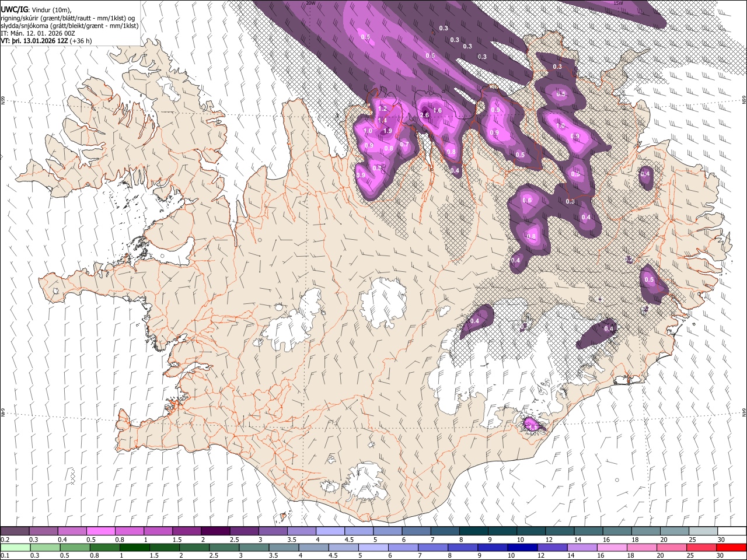Select the pale grey top-row swatch between 20 and 25
The height and width of the screenshot is (560, 747).
674,531
